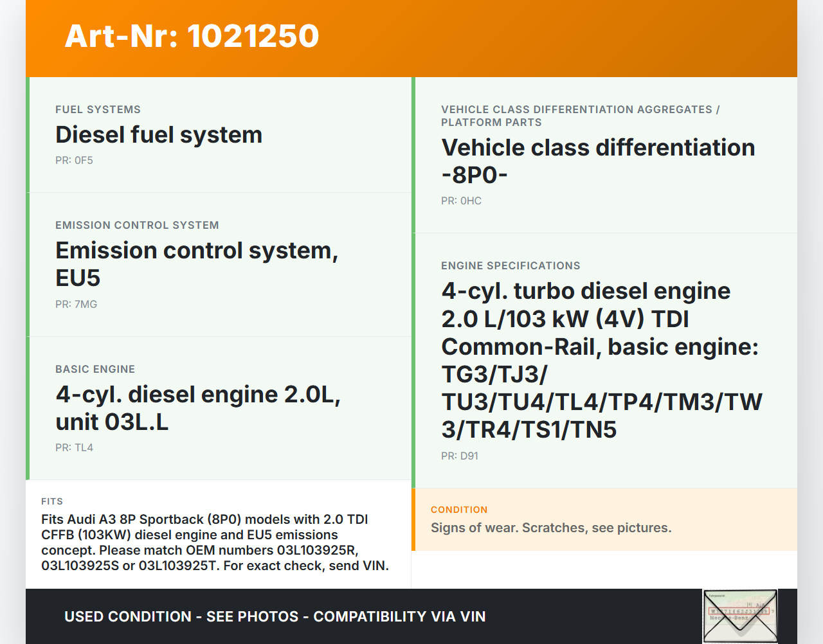The width and height of the screenshot is (823, 644).
Task: Click the Signs of wear condition note
Action: (550, 528)
